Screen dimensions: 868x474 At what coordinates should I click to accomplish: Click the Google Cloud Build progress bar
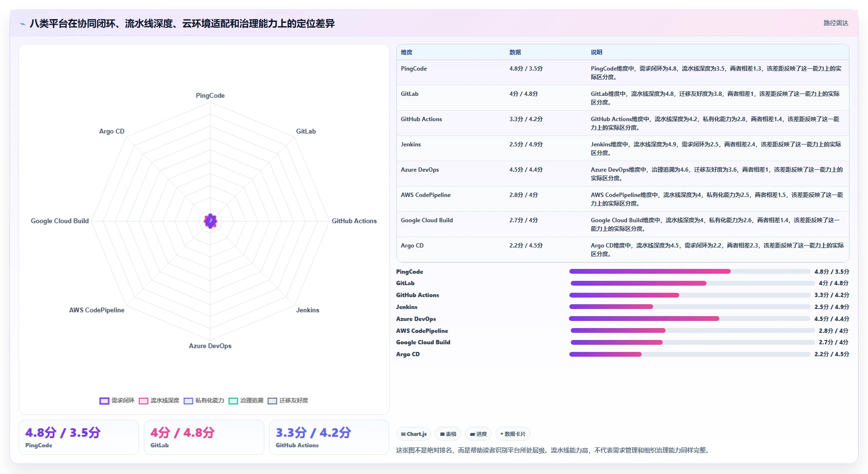(693, 342)
